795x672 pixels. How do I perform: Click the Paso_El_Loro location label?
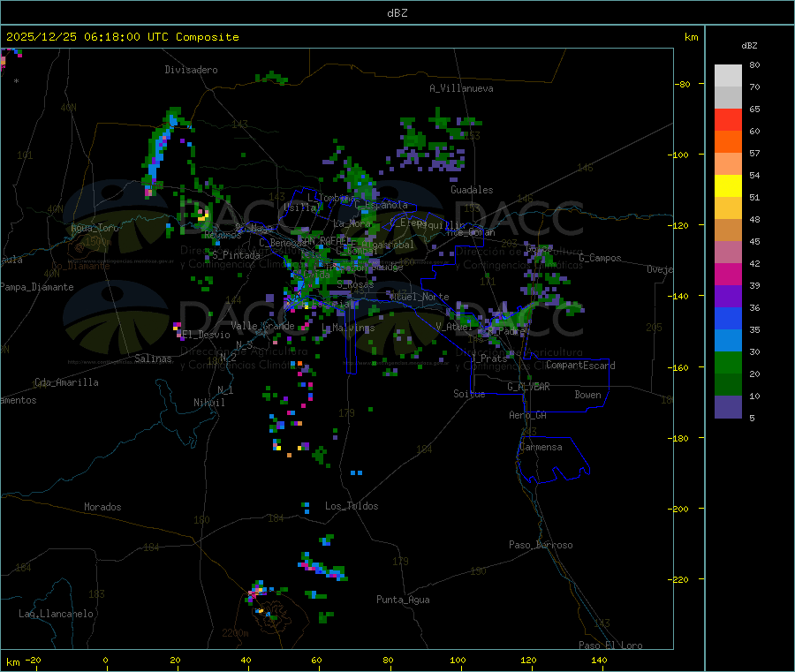[x=611, y=646]
